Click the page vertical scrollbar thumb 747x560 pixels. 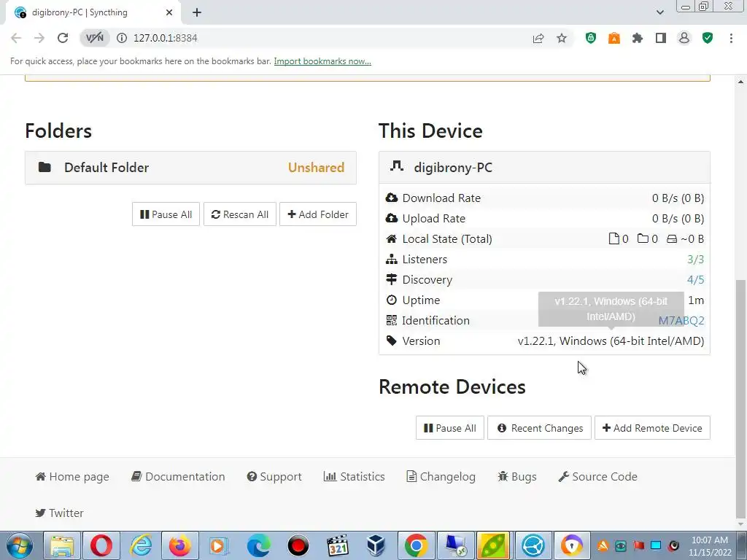(741, 397)
